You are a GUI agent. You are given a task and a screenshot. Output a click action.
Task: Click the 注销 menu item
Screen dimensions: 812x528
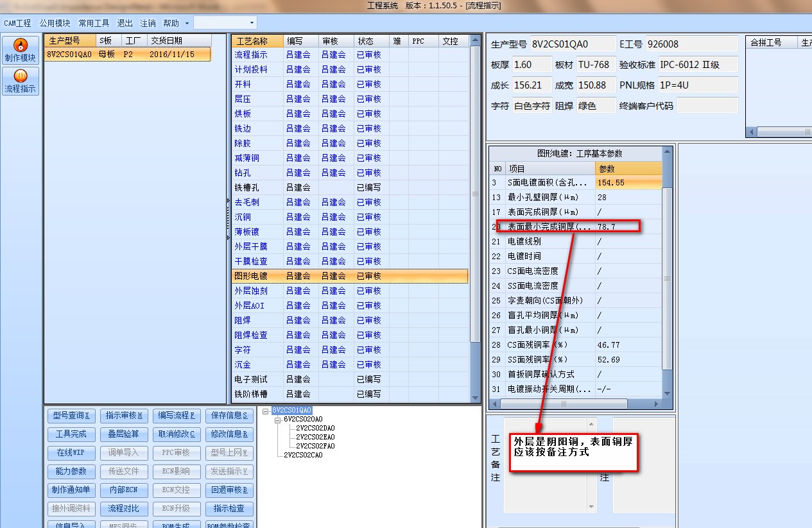tap(148, 23)
